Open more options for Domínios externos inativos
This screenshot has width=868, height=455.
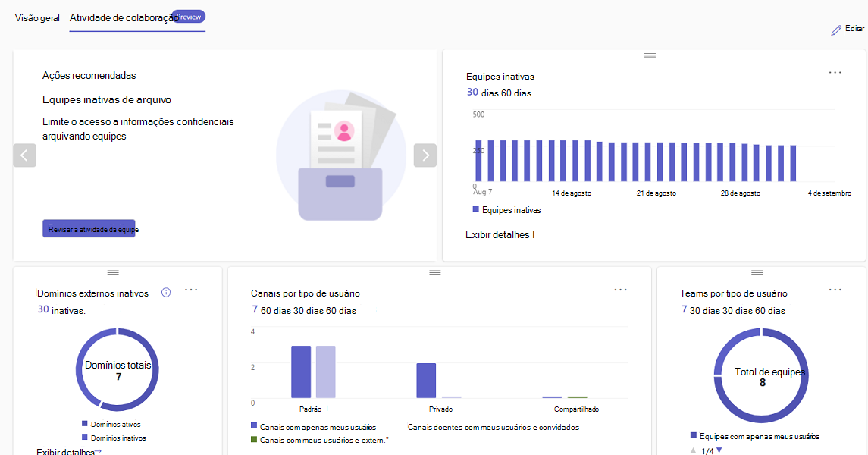click(x=191, y=290)
